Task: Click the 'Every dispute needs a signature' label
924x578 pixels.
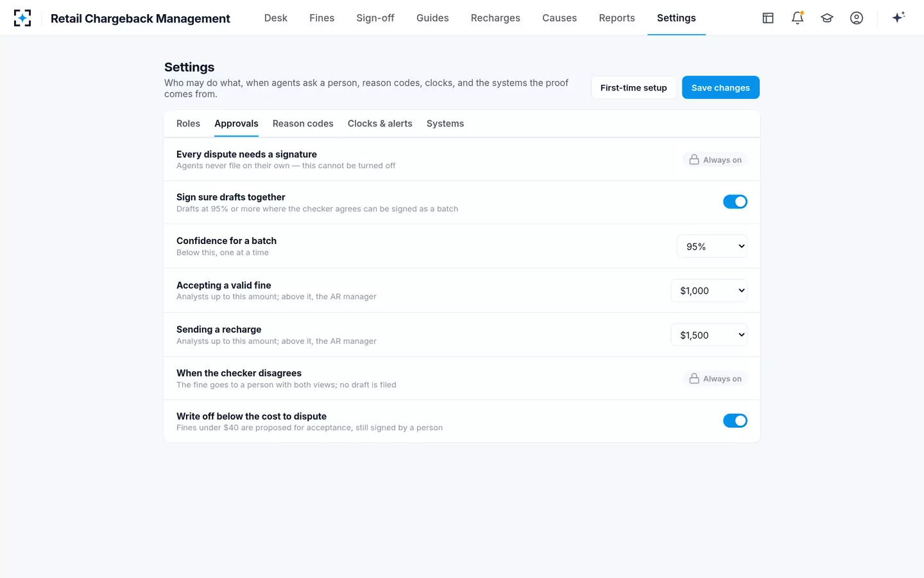Action: coord(246,154)
